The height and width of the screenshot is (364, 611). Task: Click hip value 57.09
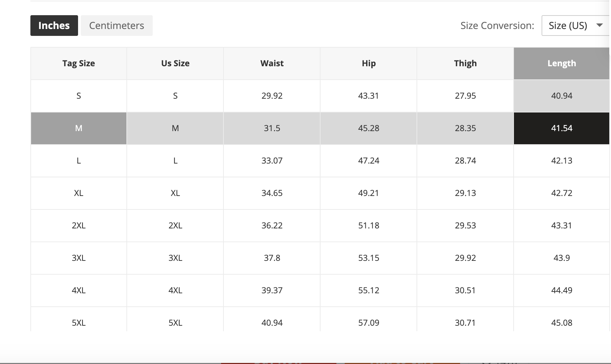coord(369,319)
